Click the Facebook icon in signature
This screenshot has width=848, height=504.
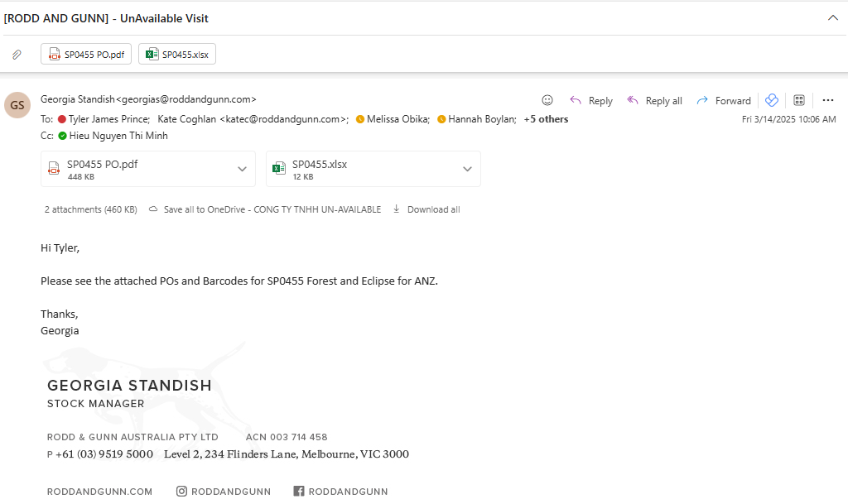click(298, 491)
